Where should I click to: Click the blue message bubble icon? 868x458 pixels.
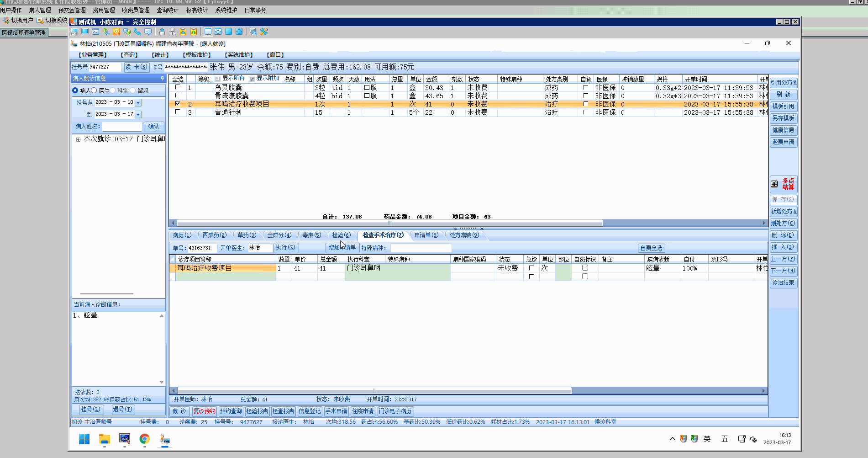tap(148, 32)
